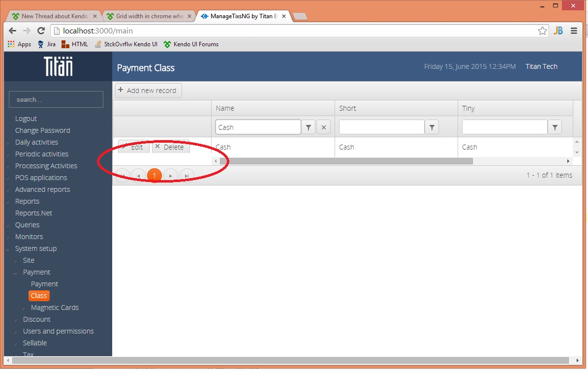Viewport: 588px width, 369px height.
Task: Edit the Cash record row
Action: pos(133,147)
